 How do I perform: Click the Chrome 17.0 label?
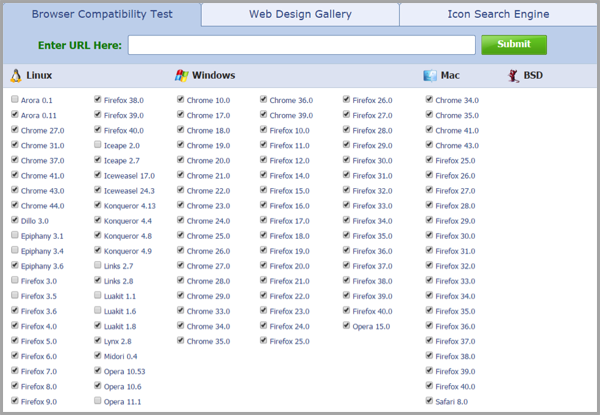[209, 116]
